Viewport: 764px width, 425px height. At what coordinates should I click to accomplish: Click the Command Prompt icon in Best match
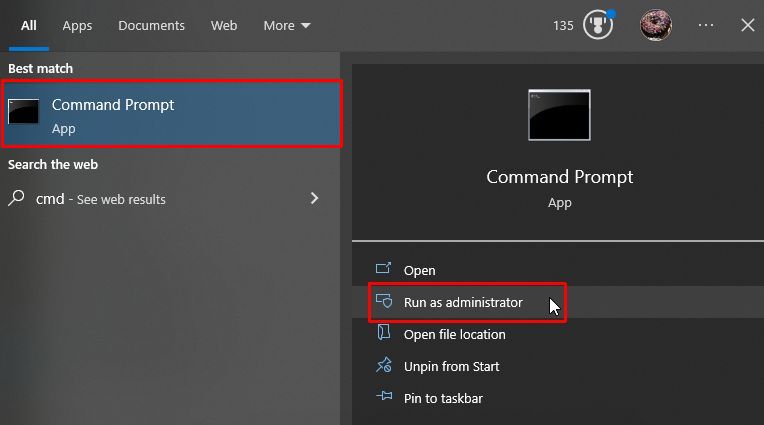(x=23, y=112)
